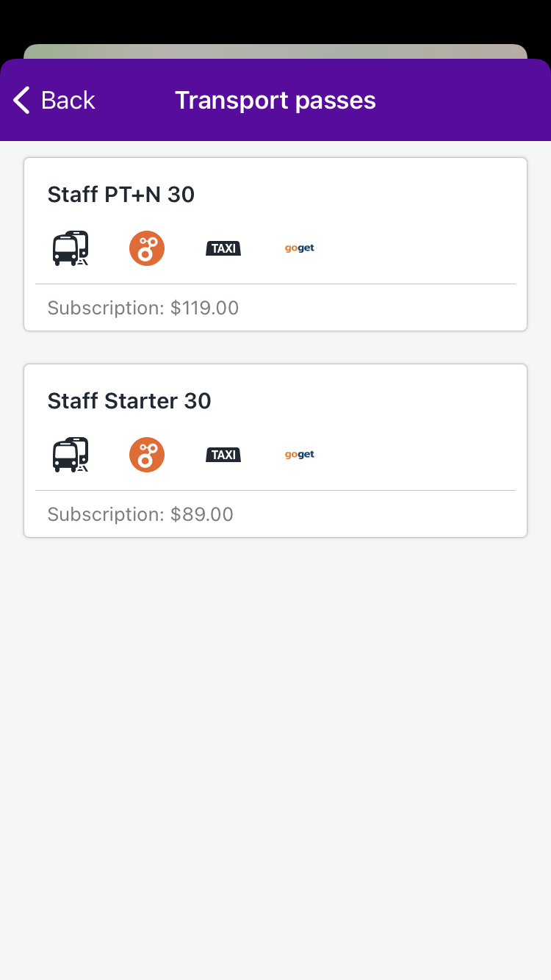The width and height of the screenshot is (551, 980).
Task: Tap the GoGet logo on Staff Starter 30
Action: click(x=300, y=455)
